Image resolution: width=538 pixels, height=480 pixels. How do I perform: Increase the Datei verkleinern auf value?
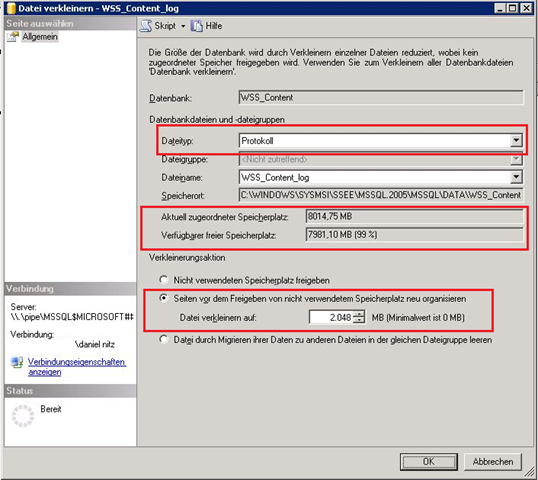359,314
